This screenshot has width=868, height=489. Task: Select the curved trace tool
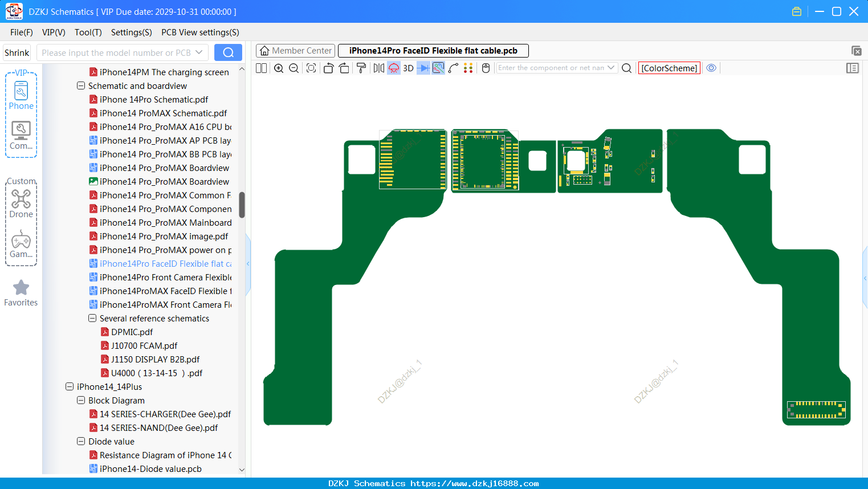(x=454, y=68)
